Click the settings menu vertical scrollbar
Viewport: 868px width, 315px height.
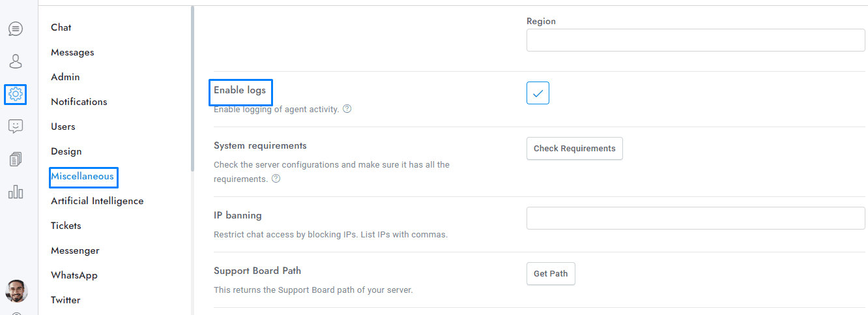point(192,88)
